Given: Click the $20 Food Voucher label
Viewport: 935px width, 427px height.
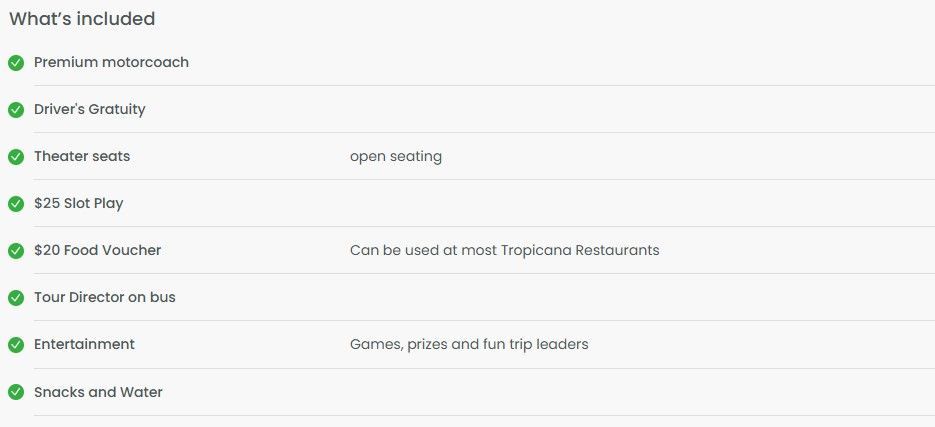Looking at the screenshot, I should click(98, 250).
